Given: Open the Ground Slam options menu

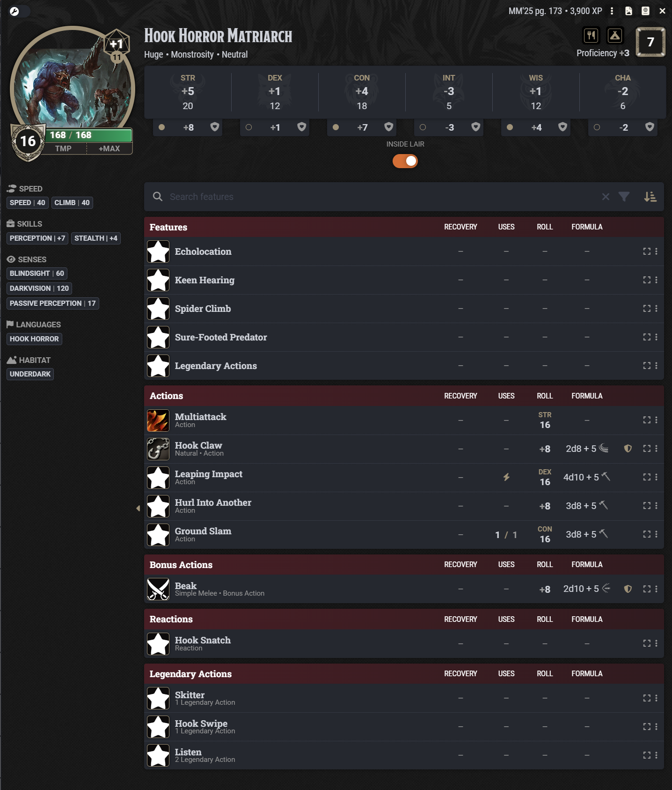Looking at the screenshot, I should tap(656, 534).
